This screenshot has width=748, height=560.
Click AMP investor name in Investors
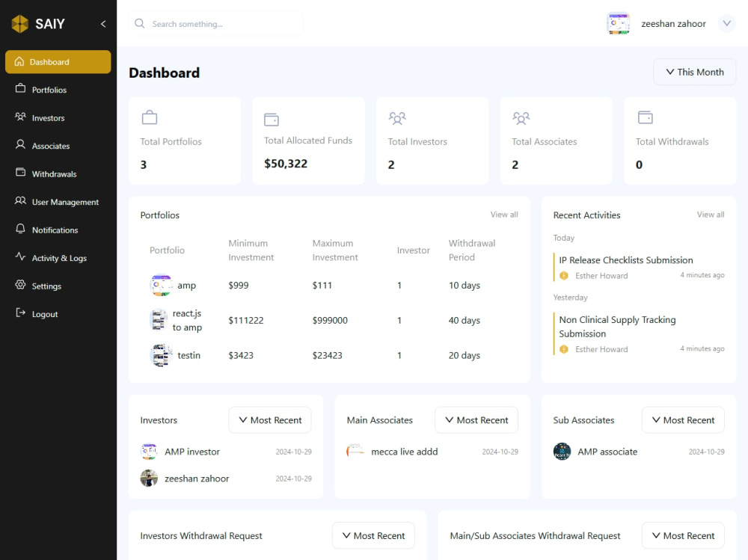pos(192,452)
